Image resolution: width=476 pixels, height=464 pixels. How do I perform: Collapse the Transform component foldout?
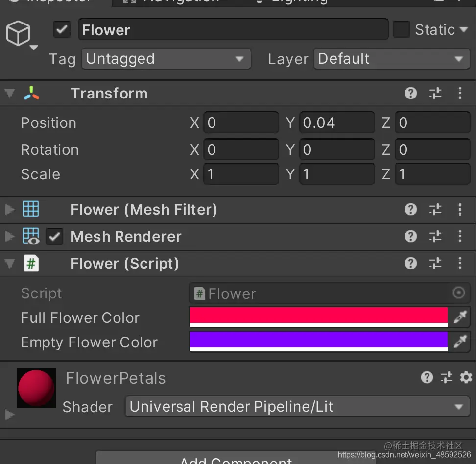click(10, 93)
